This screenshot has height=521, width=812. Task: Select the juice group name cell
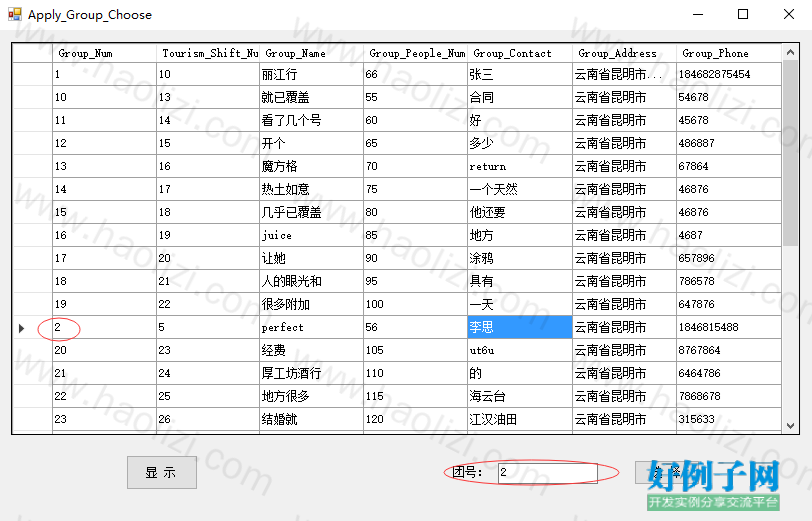(312, 235)
